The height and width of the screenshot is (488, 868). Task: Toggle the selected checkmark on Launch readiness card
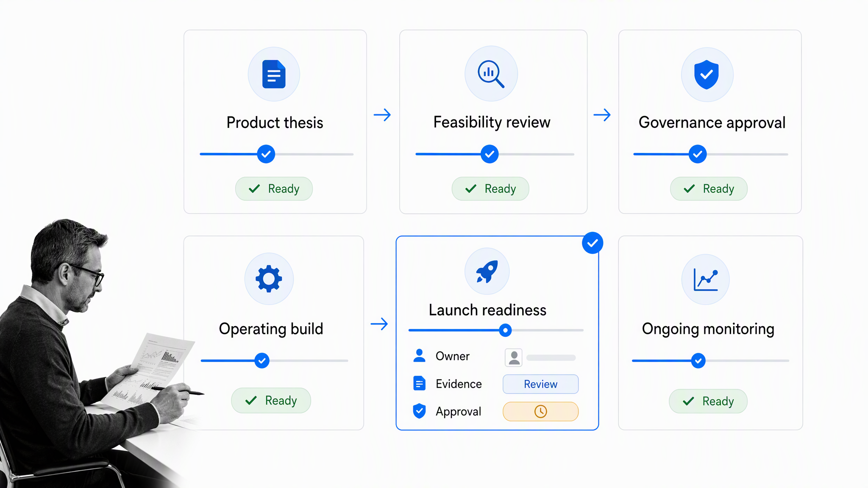pyautogui.click(x=593, y=243)
